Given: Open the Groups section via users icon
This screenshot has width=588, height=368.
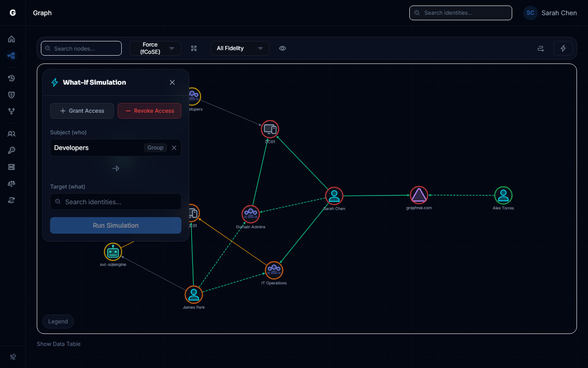Looking at the screenshot, I should (x=11, y=134).
